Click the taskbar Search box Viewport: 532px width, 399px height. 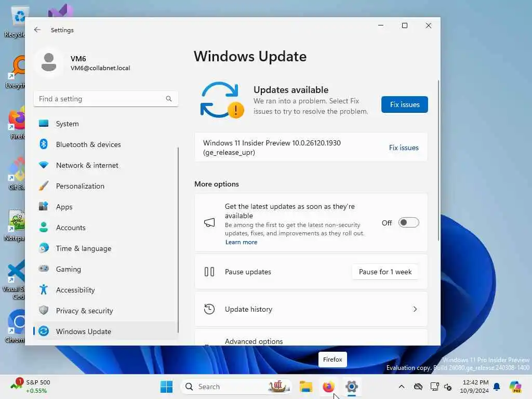(x=237, y=387)
